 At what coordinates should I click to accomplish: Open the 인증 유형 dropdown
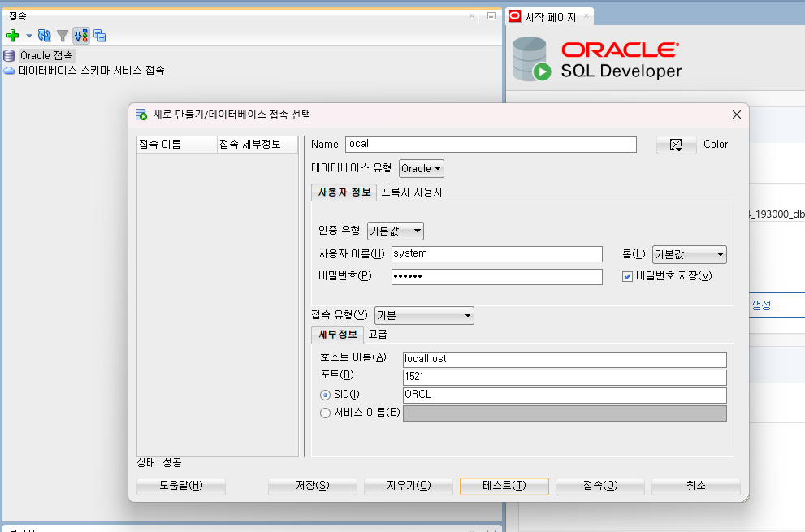[x=396, y=231]
